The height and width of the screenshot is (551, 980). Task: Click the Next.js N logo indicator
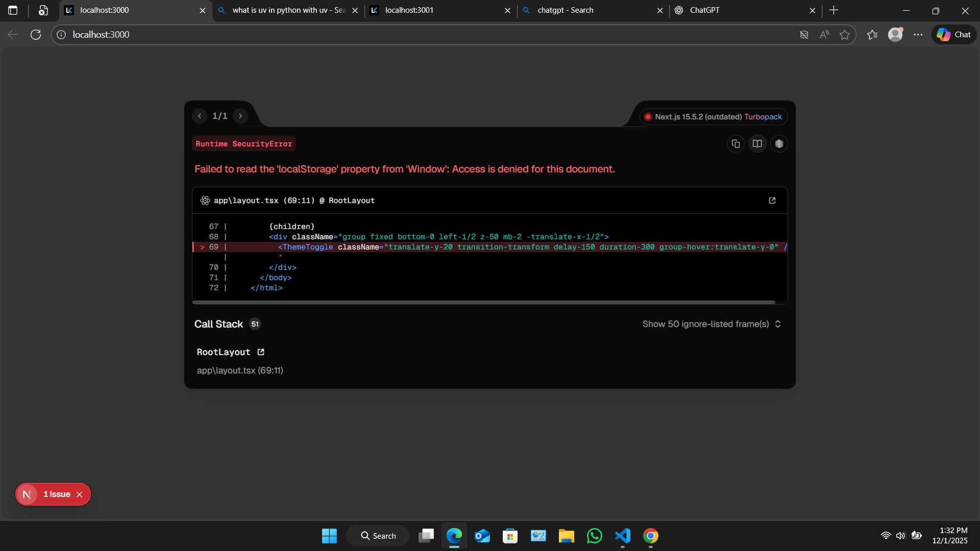tap(27, 494)
